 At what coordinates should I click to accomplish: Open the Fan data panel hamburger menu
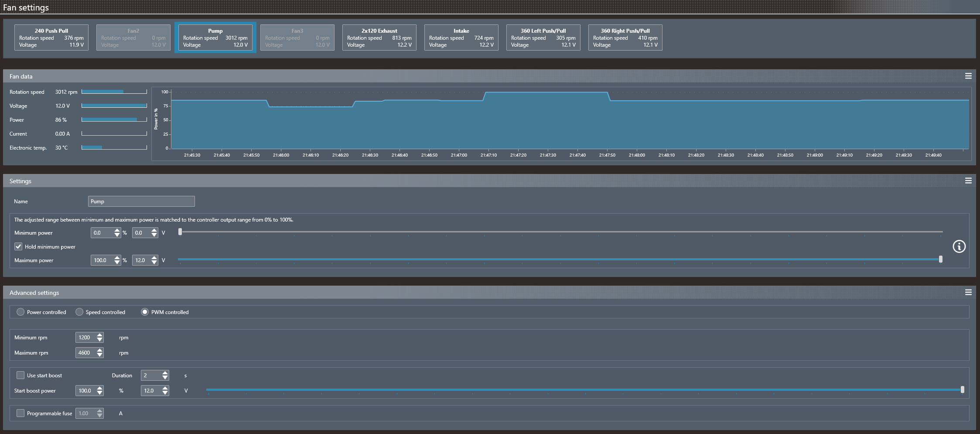click(x=968, y=76)
